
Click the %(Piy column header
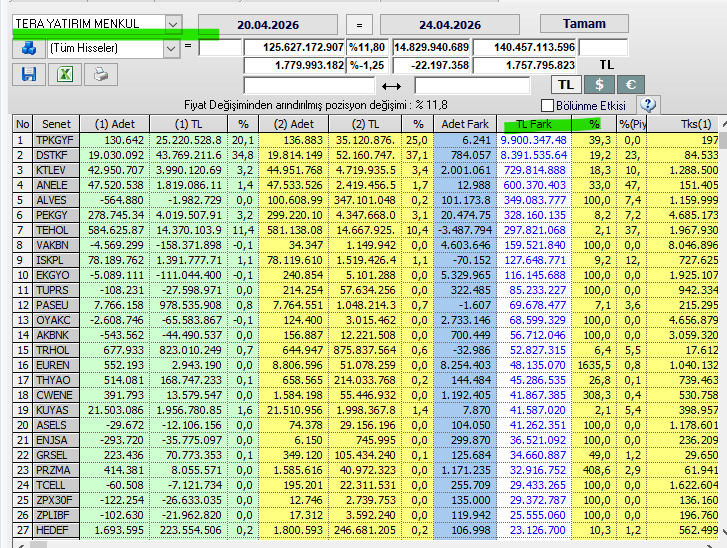[x=631, y=124]
